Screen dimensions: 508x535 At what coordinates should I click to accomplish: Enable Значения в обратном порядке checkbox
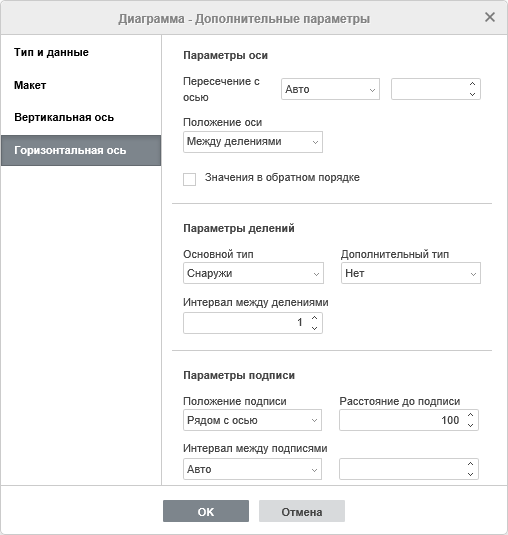[190, 179]
